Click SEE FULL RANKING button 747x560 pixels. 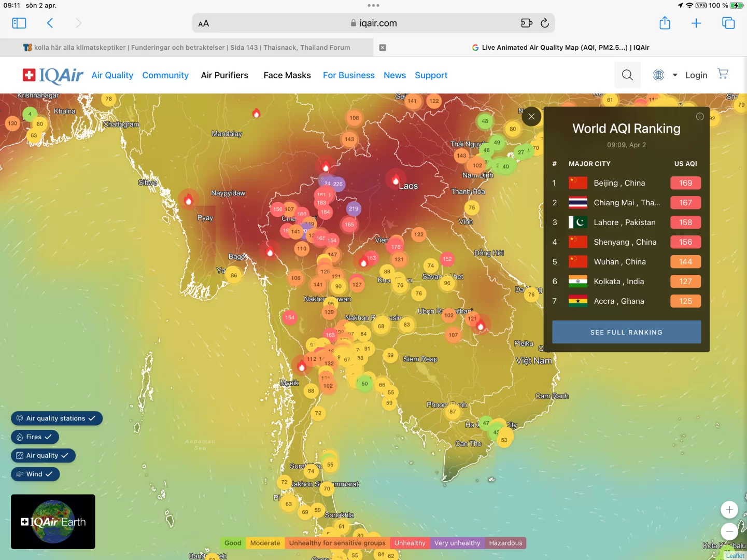click(x=626, y=332)
